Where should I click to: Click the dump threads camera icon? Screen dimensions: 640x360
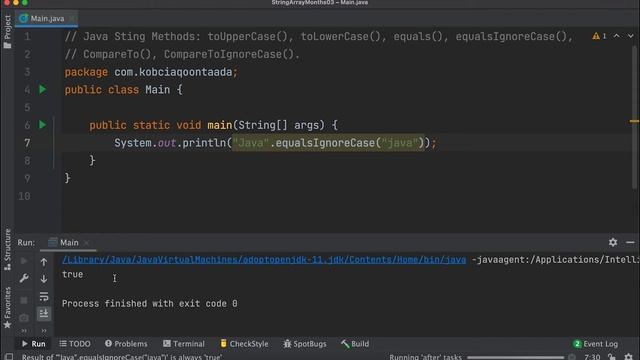coord(24,318)
